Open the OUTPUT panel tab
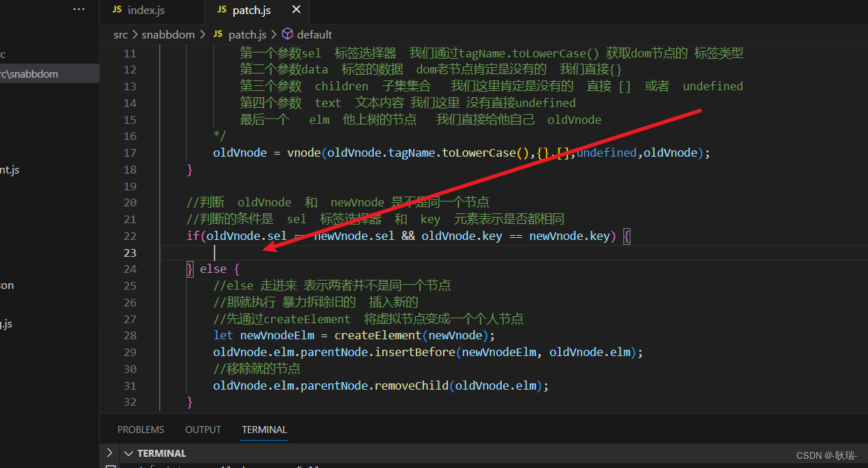 (x=203, y=429)
